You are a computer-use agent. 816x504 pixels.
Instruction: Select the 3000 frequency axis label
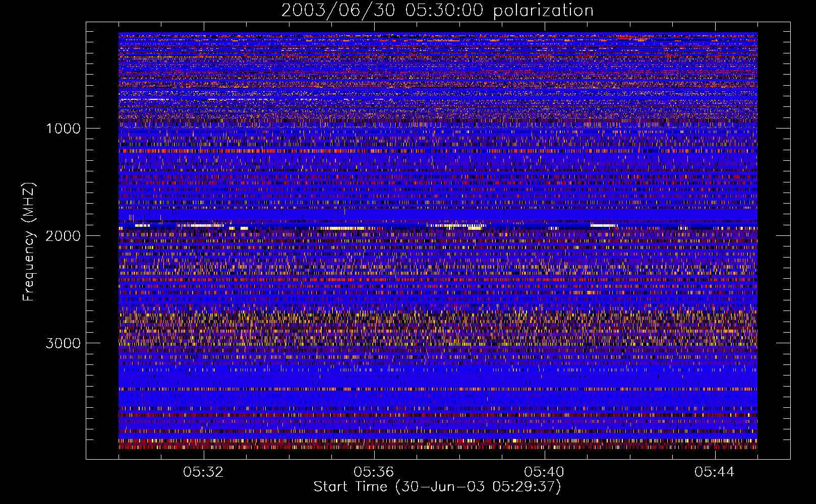coord(63,343)
